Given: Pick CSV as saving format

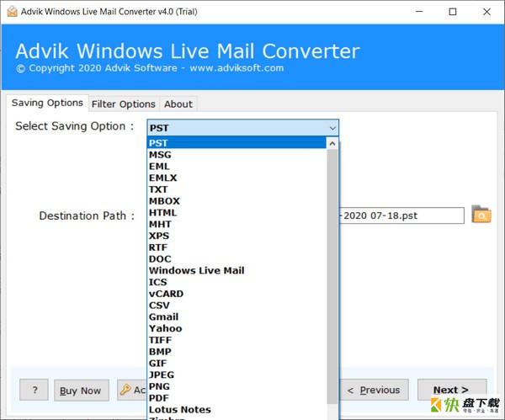Looking at the screenshot, I should [237, 306].
